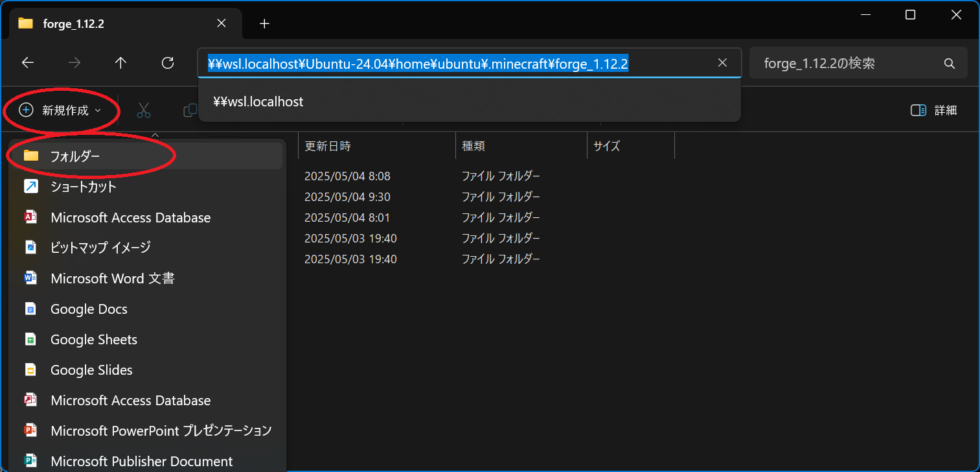Click the yellow Google Slides icon

30,370
